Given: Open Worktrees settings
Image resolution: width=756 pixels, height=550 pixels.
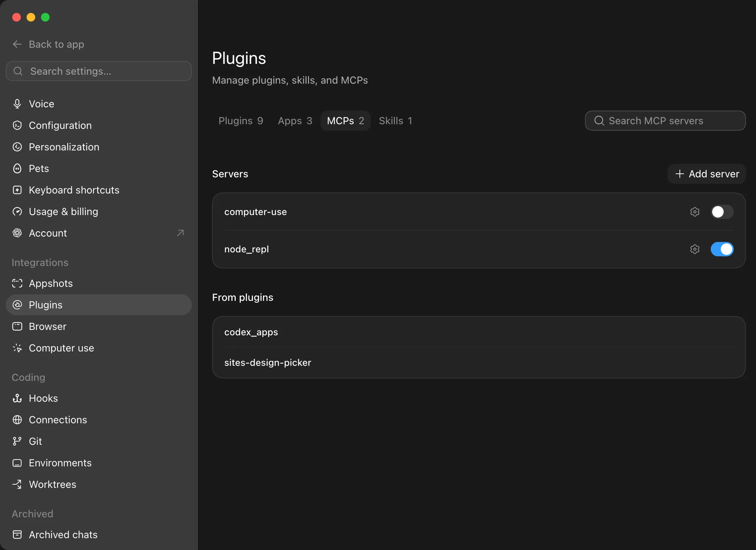Looking at the screenshot, I should point(98,484).
